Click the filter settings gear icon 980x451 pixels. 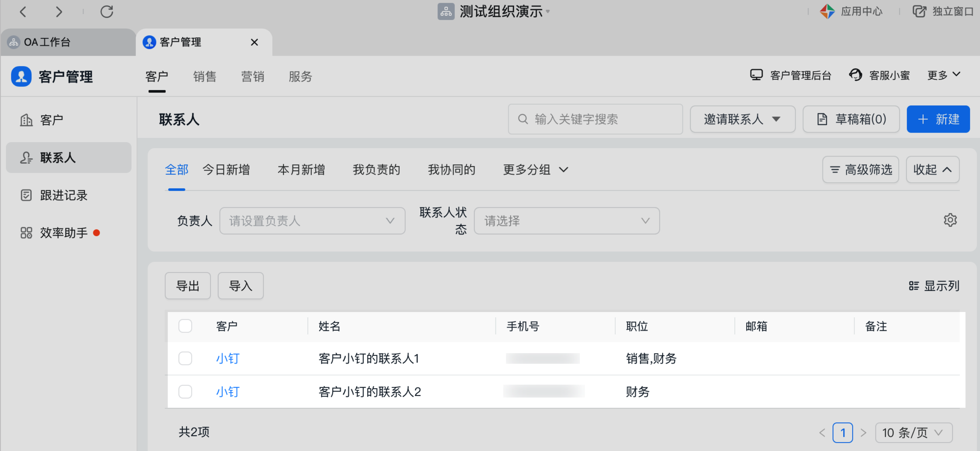tap(950, 220)
